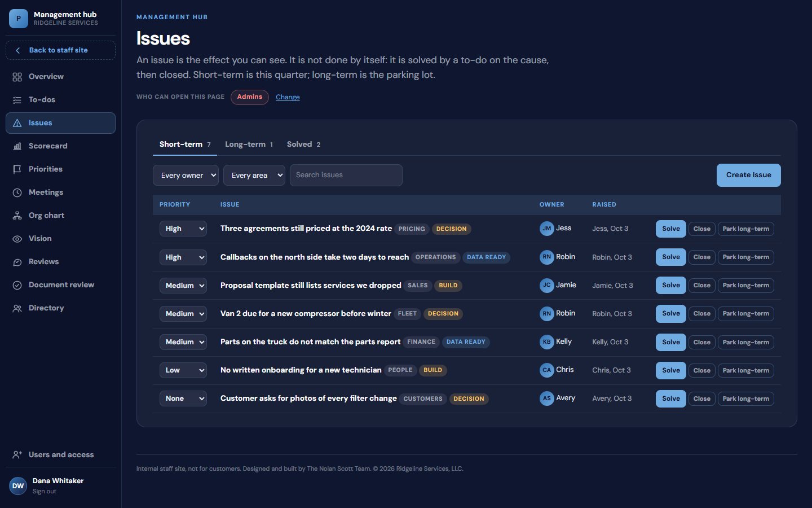Click the Search issues field
The image size is (812, 508).
(x=346, y=175)
